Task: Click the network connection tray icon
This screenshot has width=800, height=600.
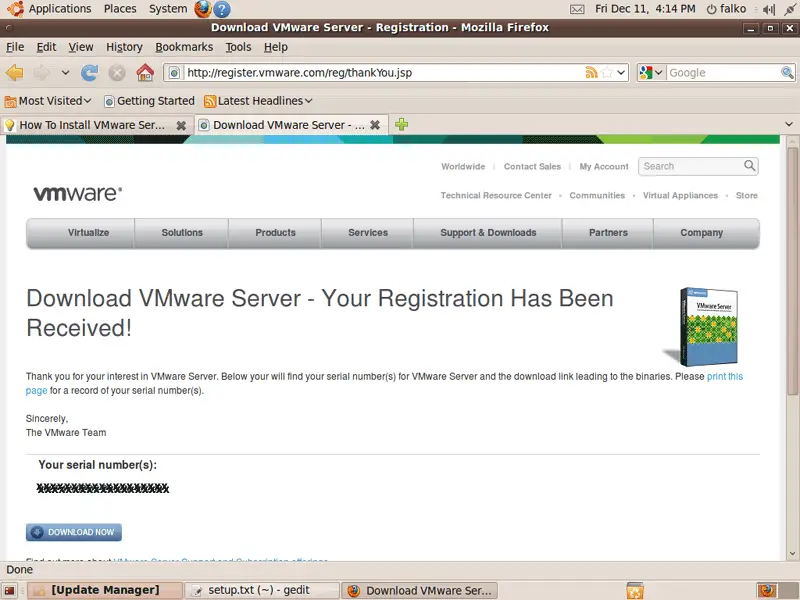Action: pos(789,9)
